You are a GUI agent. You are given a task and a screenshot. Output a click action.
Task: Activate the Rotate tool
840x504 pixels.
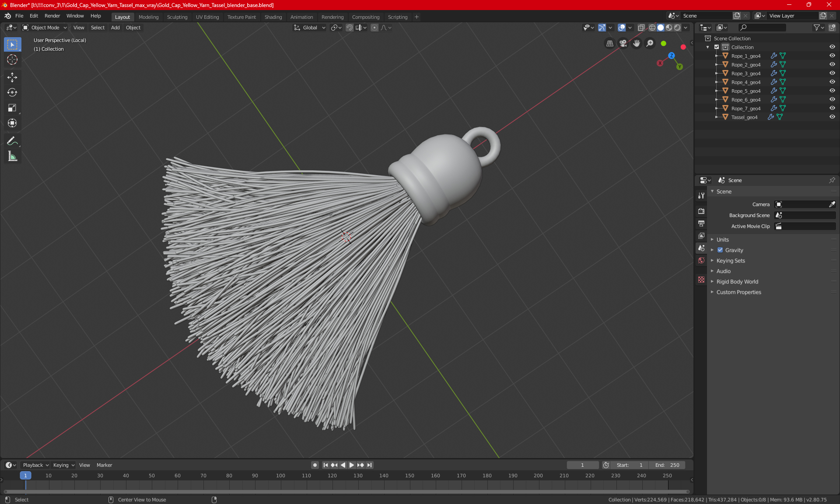12,92
